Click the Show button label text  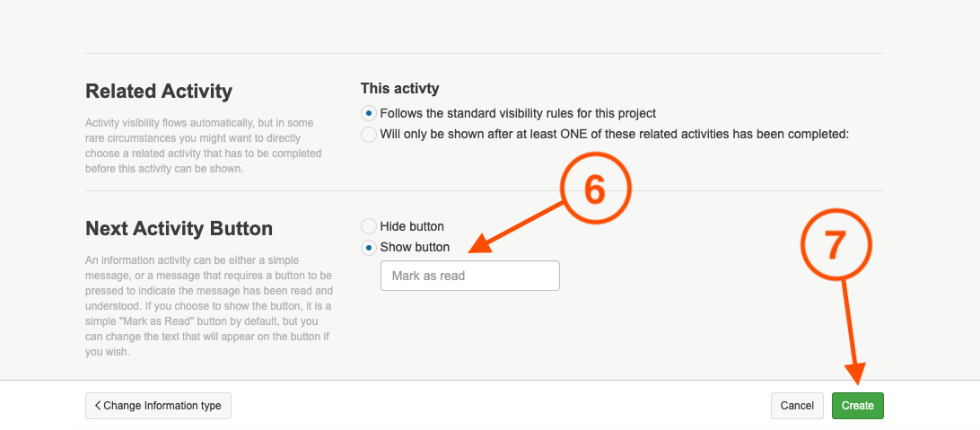[415, 247]
